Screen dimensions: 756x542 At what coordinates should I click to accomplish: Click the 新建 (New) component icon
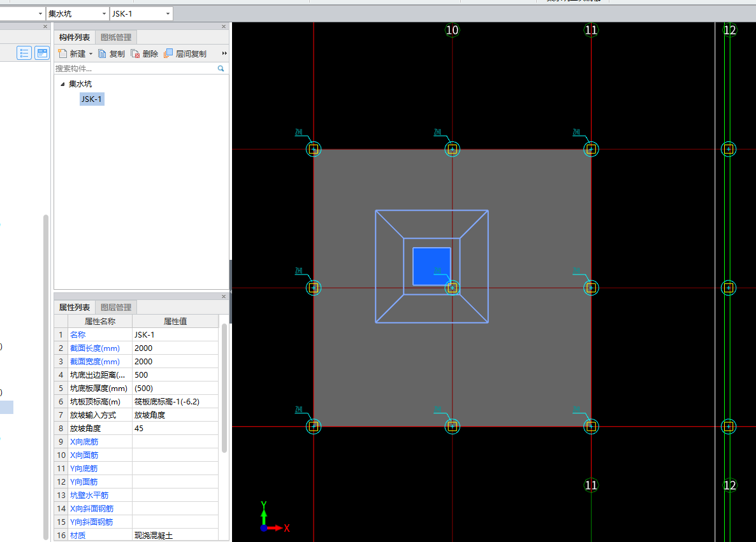point(62,54)
